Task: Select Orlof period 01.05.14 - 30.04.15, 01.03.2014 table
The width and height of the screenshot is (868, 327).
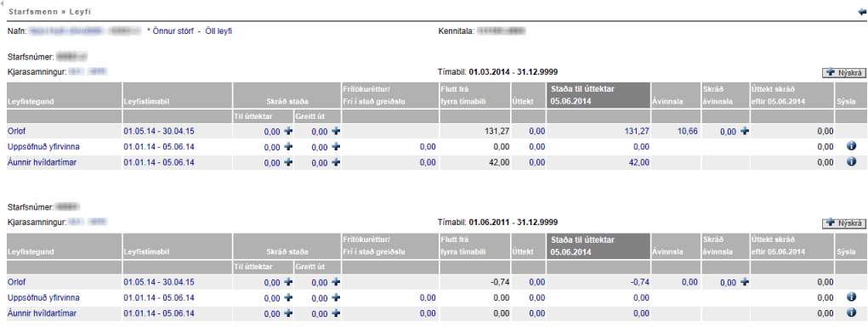Action: 159,131
